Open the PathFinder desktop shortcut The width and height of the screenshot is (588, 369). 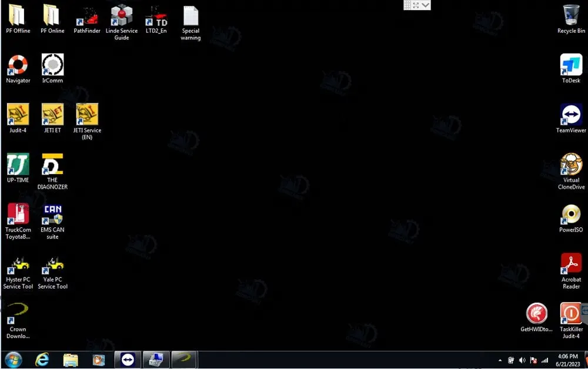87,18
